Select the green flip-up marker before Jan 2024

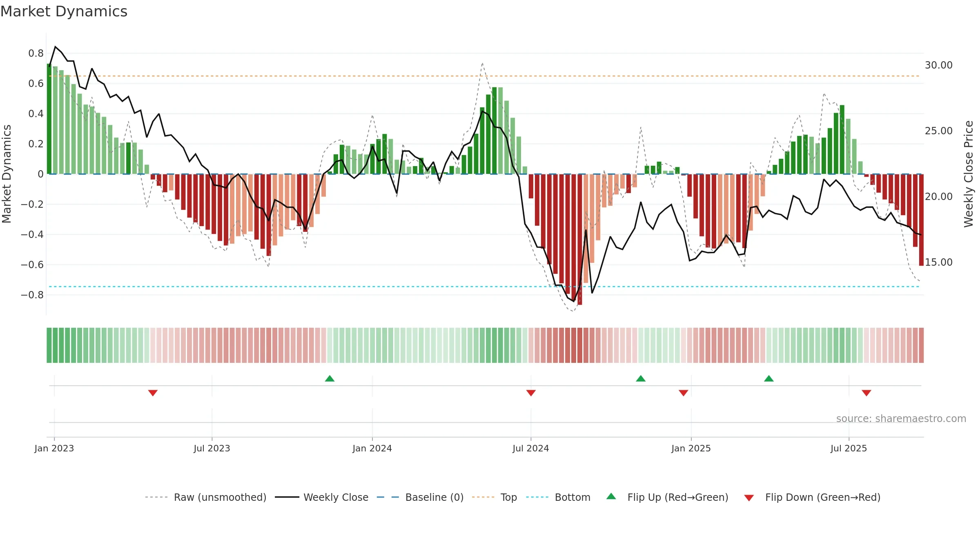(x=330, y=378)
